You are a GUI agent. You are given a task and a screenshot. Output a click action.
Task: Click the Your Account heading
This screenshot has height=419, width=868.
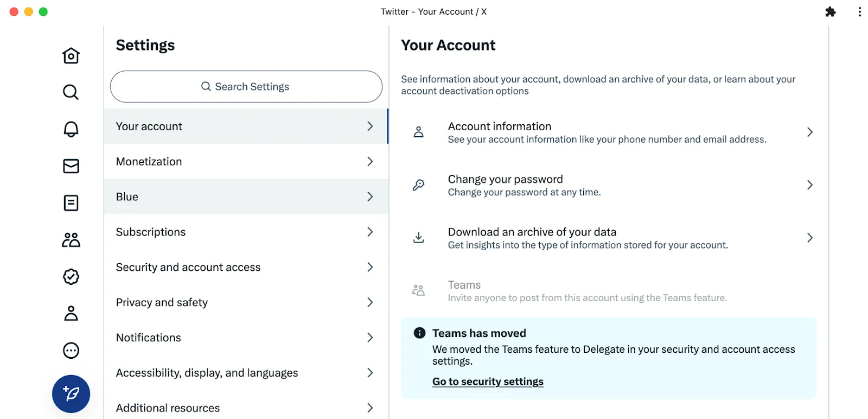448,45
